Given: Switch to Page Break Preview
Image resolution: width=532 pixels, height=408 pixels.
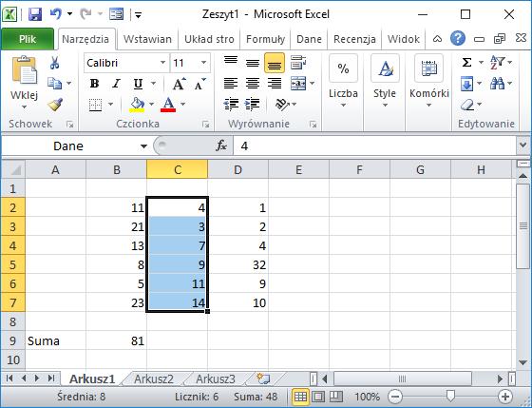Looking at the screenshot, I should [x=336, y=397].
